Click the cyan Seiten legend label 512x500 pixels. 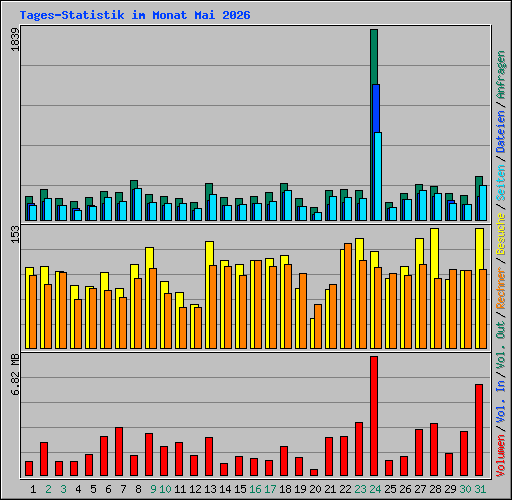(x=501, y=183)
